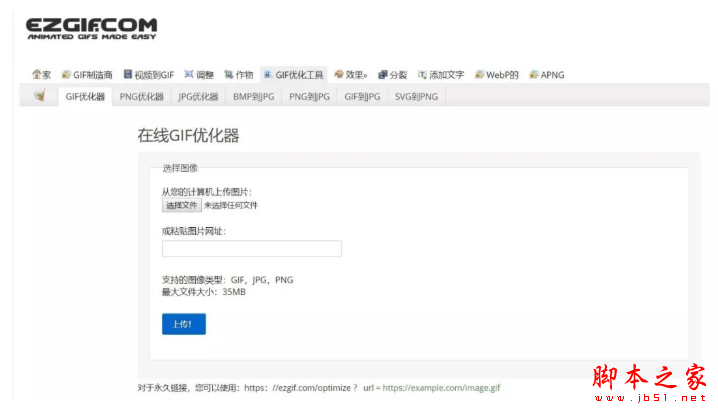718x409 pixels.
Task: Click the 支持的图像类型 text line
Action: click(x=227, y=280)
